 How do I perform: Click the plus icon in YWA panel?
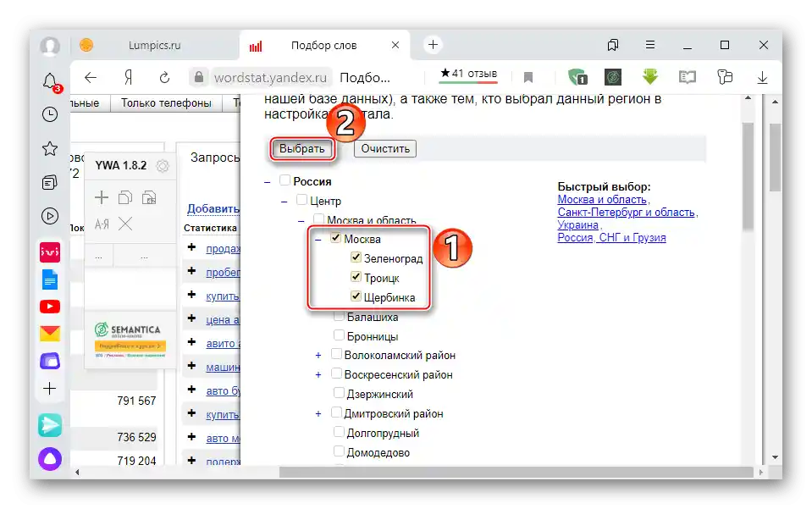101,197
